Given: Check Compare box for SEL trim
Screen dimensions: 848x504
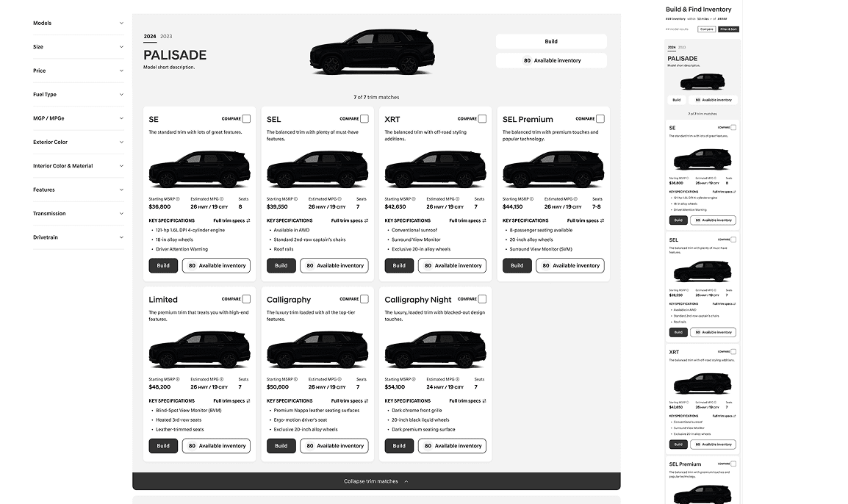Looking at the screenshot, I should click(x=364, y=118).
